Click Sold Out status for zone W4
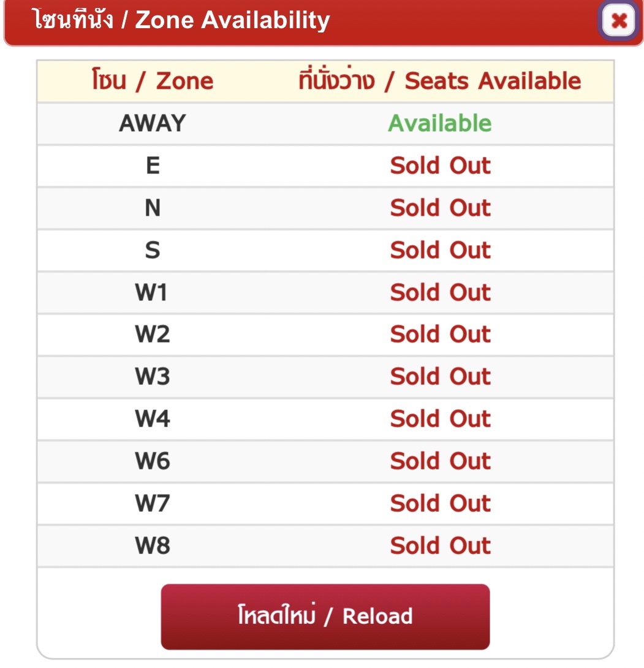 [441, 419]
